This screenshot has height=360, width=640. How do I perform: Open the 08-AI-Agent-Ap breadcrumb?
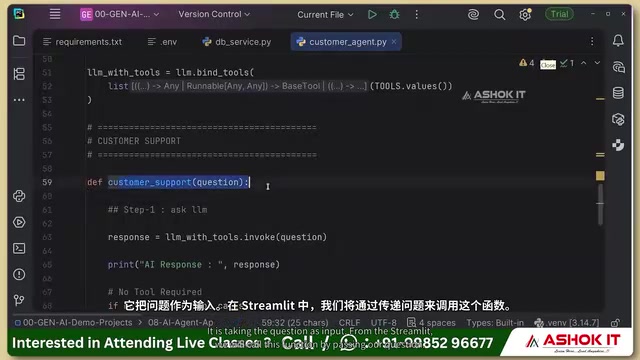180,323
